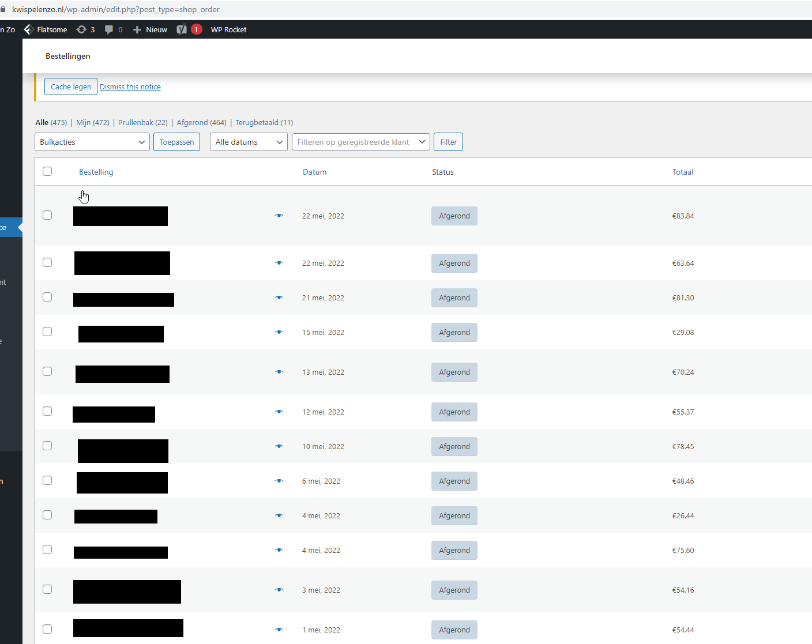812x644 pixels.
Task: Preview the €83.84 order via eye icon
Action: point(279,216)
